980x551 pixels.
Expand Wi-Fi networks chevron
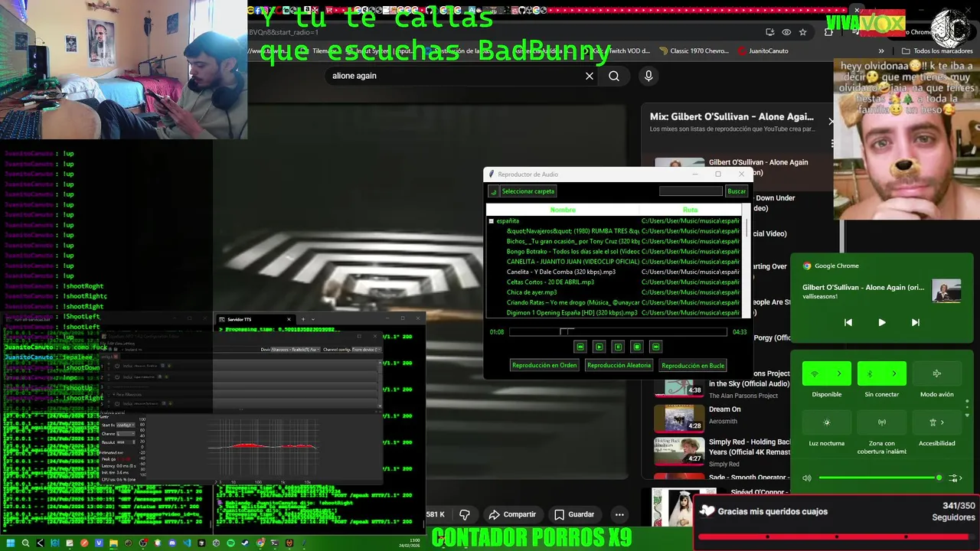[839, 373]
